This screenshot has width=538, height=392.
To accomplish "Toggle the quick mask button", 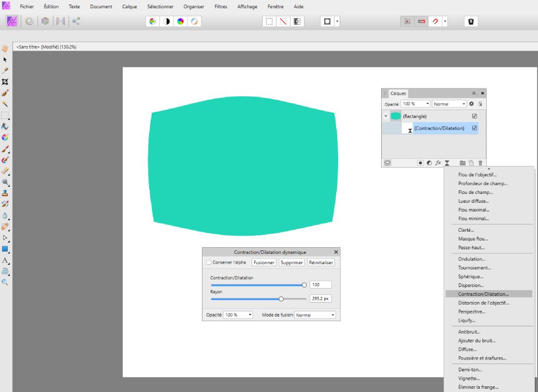I will tap(327, 22).
